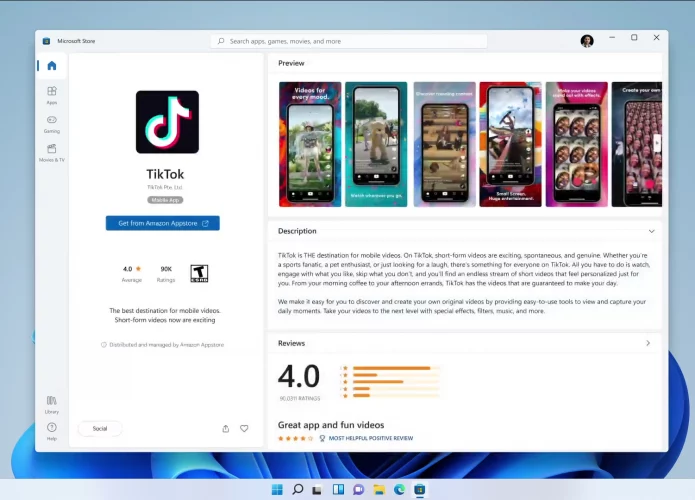Click next arrow on preview carousel
The width and height of the screenshot is (695, 500).
pyautogui.click(x=656, y=142)
